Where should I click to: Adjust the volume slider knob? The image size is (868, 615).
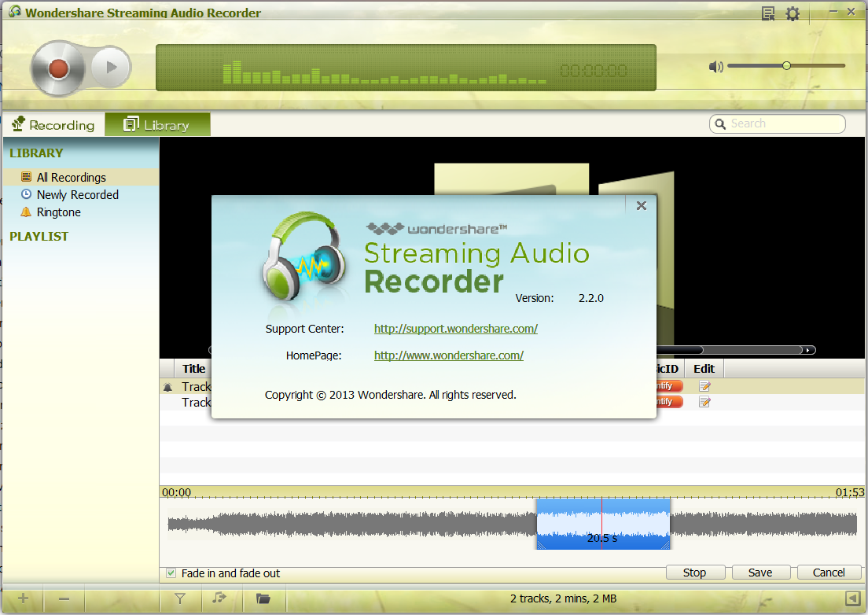coord(786,66)
